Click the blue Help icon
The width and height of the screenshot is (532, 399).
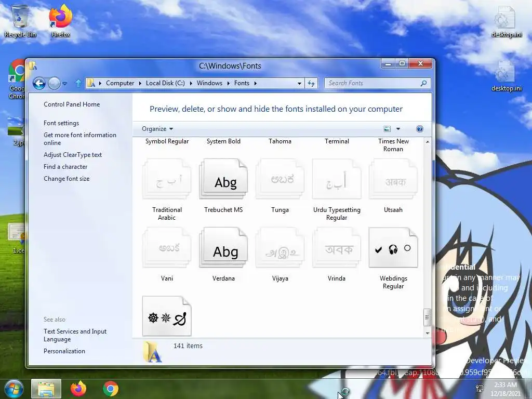(420, 129)
